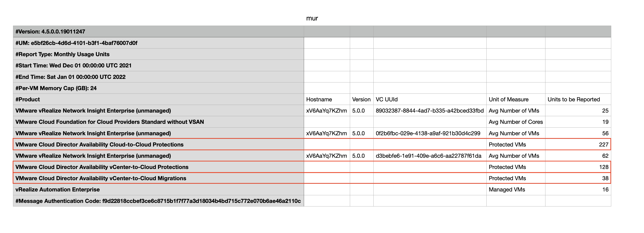644x233 pixels.
Task: Select "Protected VMs" in the vCenter-to-Cloud Migrations row
Action: click(516, 178)
